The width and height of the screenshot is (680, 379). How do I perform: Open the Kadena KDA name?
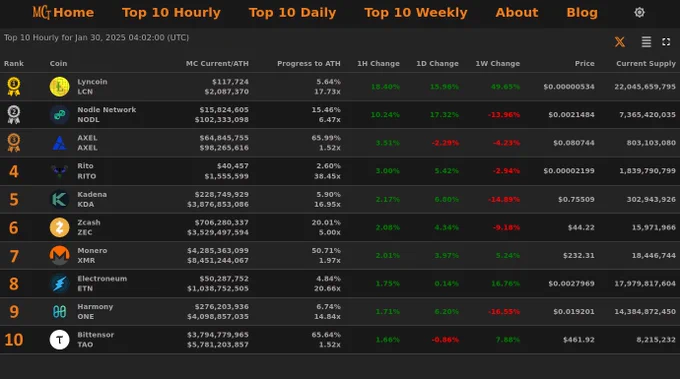click(x=92, y=199)
